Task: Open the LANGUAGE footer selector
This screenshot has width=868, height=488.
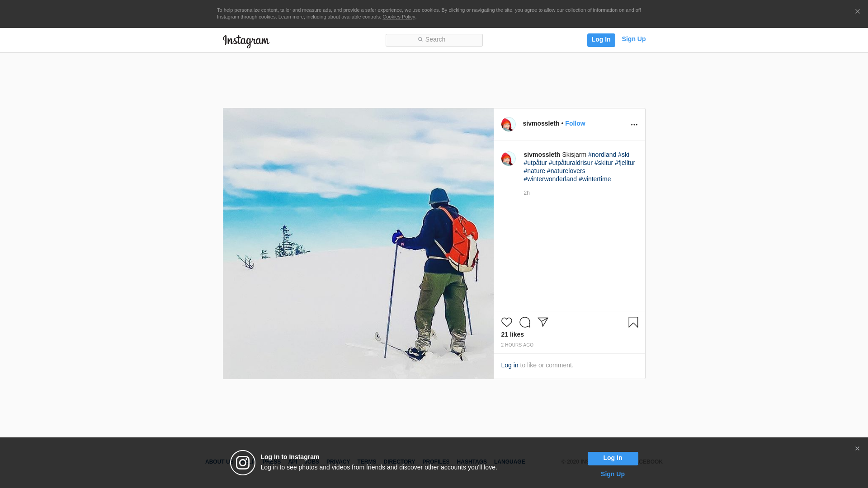Action: click(509, 462)
